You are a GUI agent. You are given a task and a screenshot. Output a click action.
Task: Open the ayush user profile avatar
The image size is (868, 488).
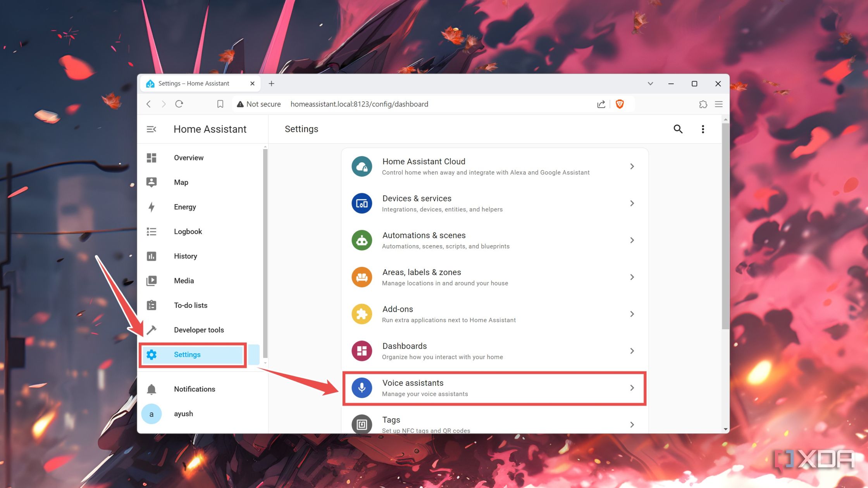coord(152,414)
